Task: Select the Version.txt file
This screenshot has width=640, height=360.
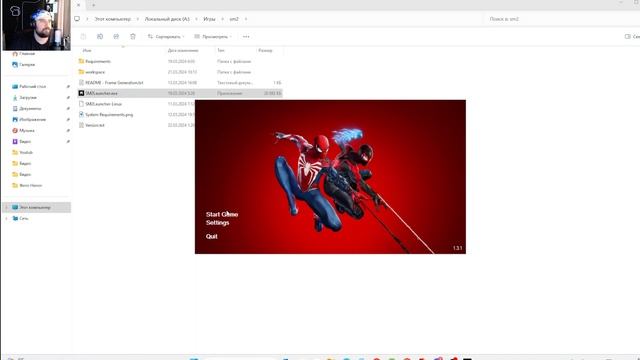Action: tap(95, 125)
